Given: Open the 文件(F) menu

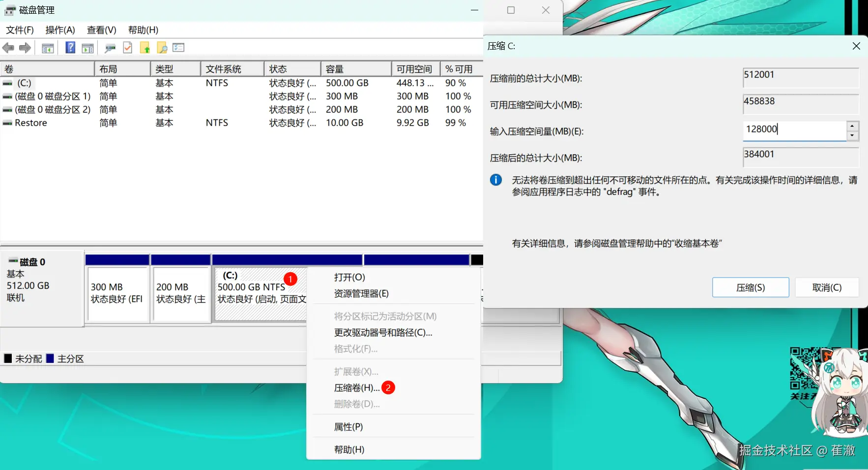Looking at the screenshot, I should click(20, 30).
